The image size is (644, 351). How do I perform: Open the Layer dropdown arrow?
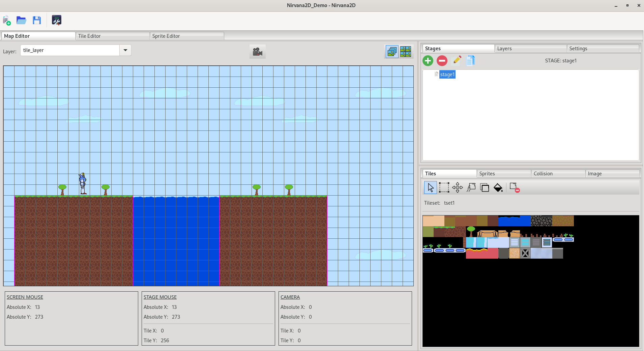125,50
